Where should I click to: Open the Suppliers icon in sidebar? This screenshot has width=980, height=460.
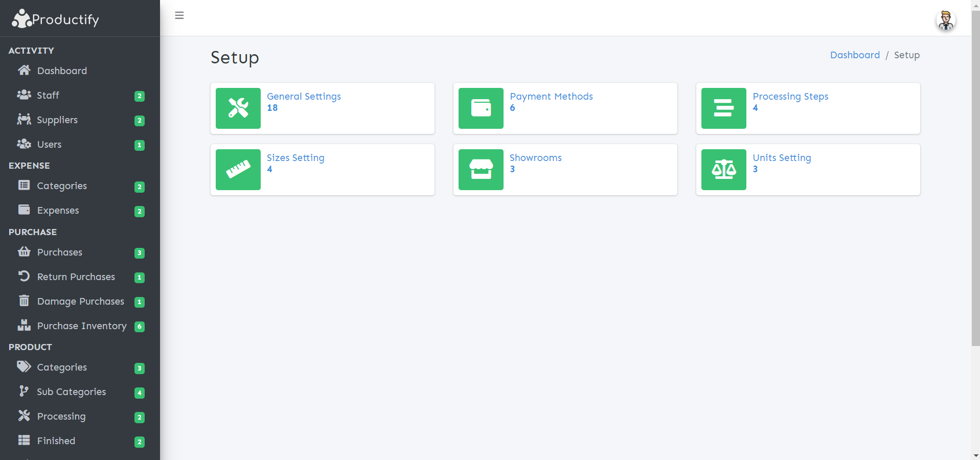pos(24,120)
